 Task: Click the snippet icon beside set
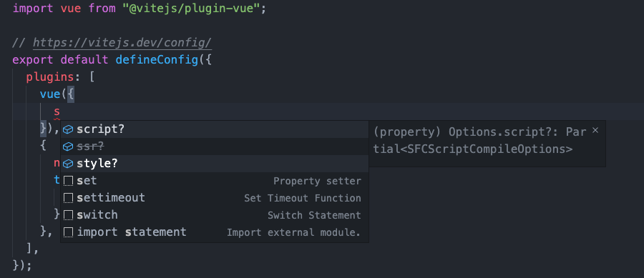coord(68,181)
